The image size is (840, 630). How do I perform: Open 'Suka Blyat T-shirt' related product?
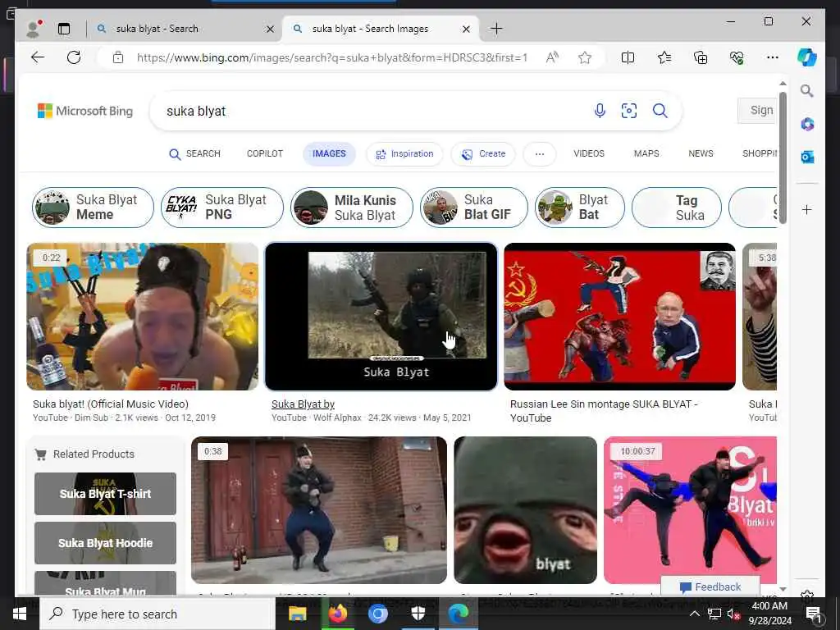pyautogui.click(x=105, y=494)
